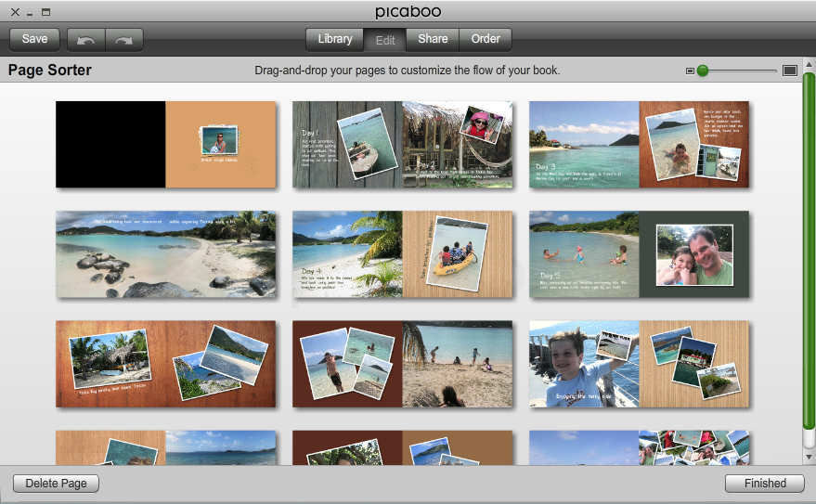This screenshot has height=504, width=816.
Task: Click the large thumbnail size icon
Action: 790,71
